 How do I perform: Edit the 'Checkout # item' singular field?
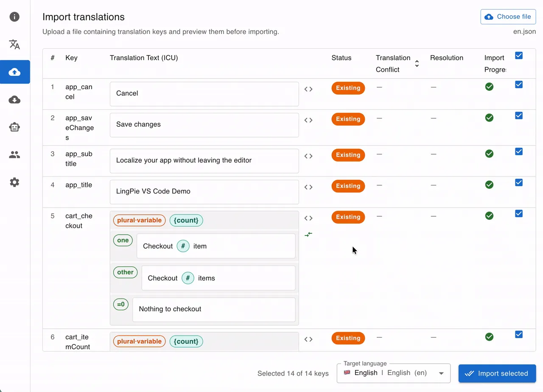(216, 246)
